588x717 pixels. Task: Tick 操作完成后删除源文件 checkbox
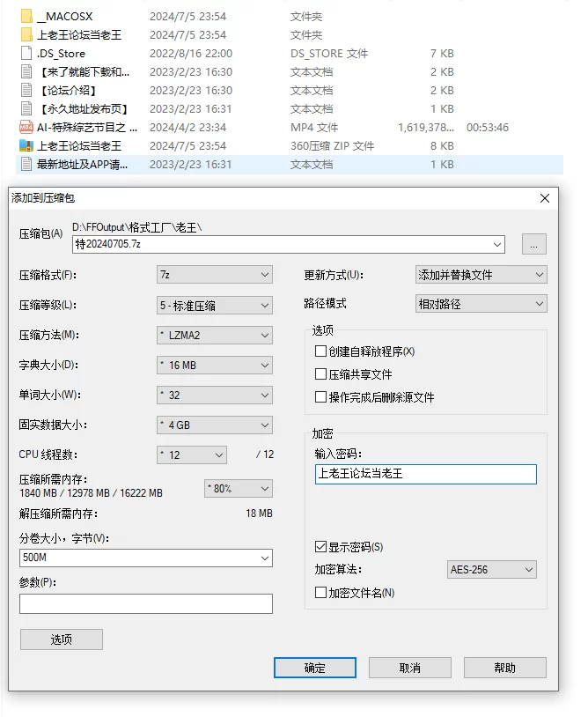[320, 397]
